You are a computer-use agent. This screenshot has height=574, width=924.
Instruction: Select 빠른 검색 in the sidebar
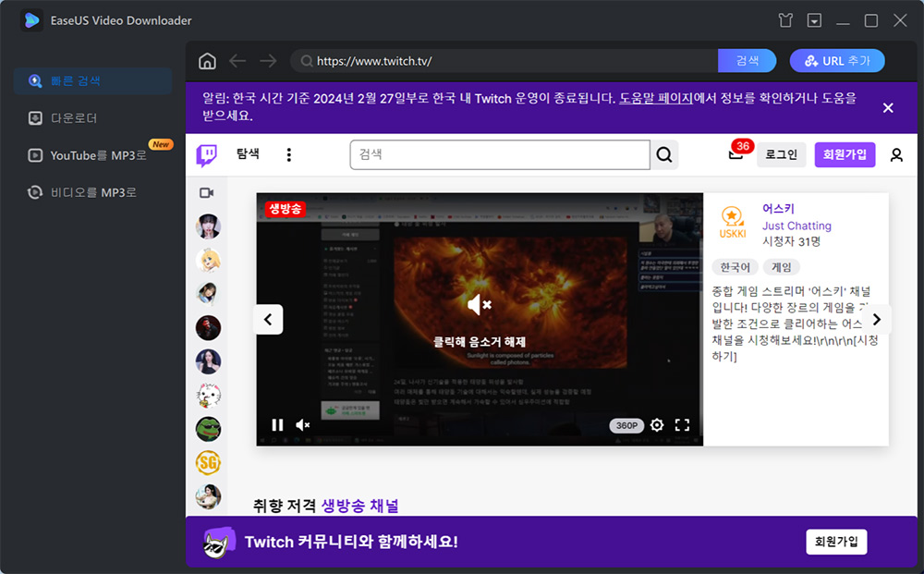(x=93, y=80)
